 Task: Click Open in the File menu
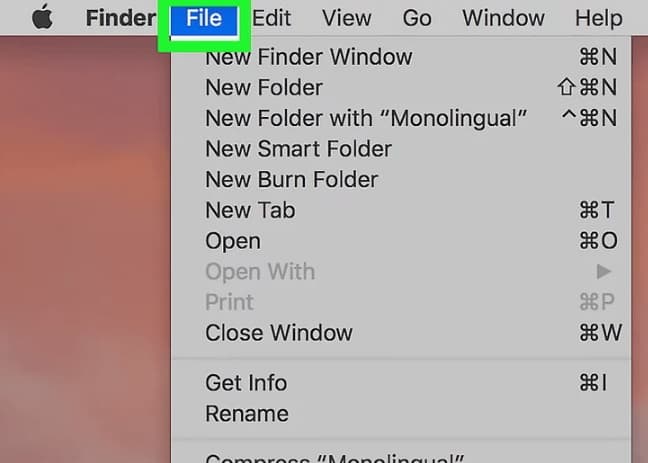(233, 241)
